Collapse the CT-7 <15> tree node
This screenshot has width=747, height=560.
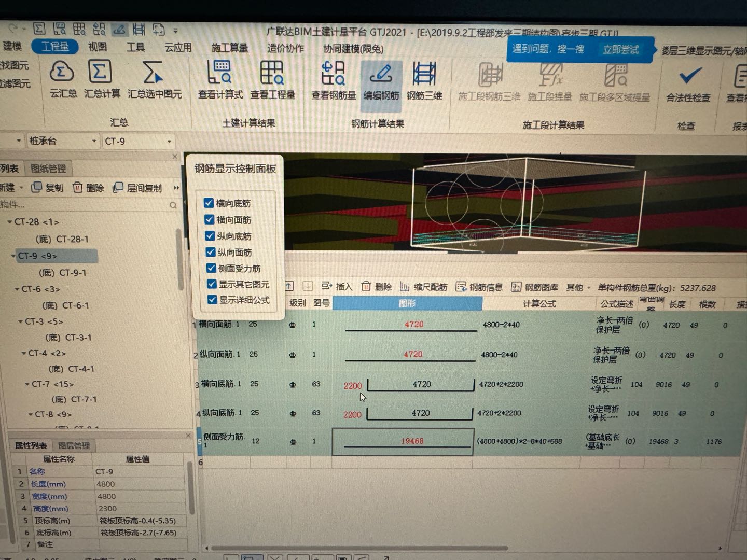[x=27, y=384]
